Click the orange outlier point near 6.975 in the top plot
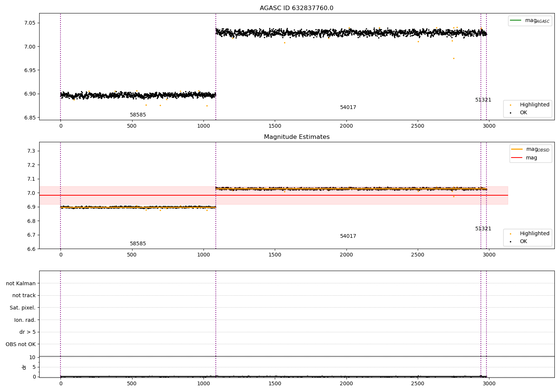Image resolution: width=560 pixels, height=392 pixels. coord(454,58)
